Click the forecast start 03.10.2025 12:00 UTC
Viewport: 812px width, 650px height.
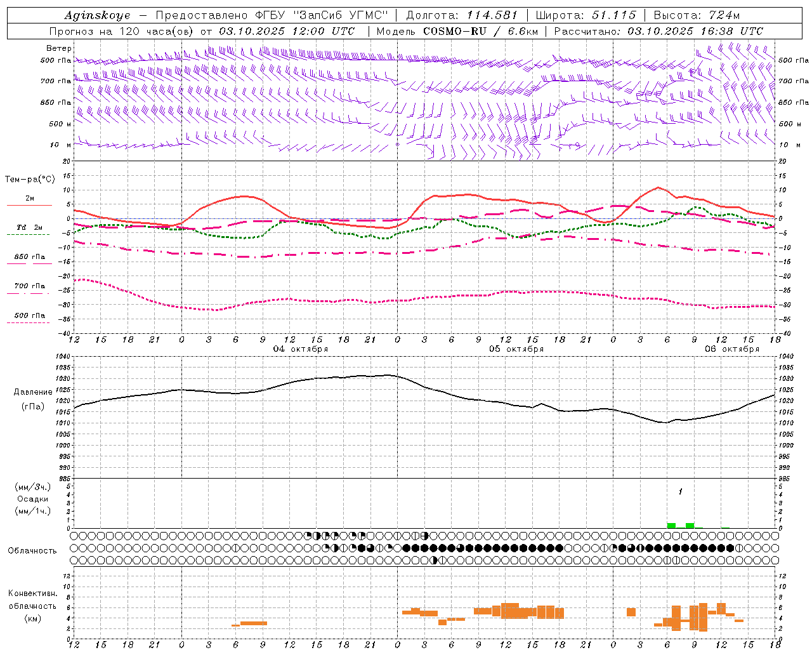point(287,31)
